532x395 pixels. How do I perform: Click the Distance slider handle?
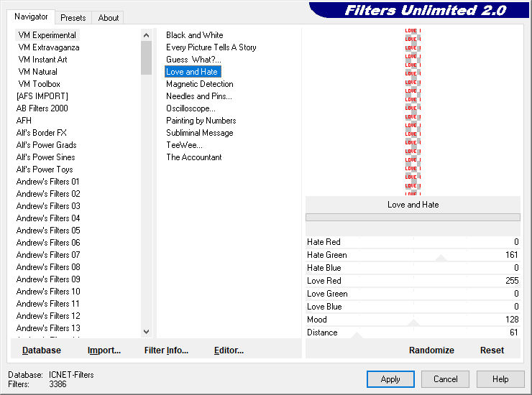pyautogui.click(x=357, y=335)
